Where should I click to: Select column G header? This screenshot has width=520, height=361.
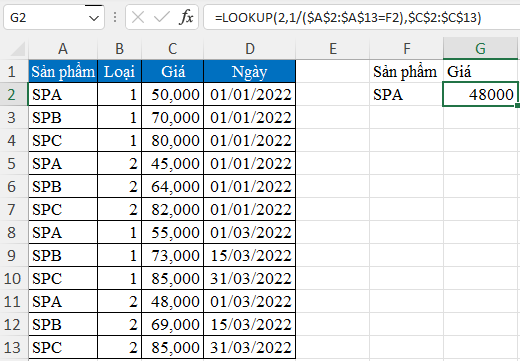point(480,49)
